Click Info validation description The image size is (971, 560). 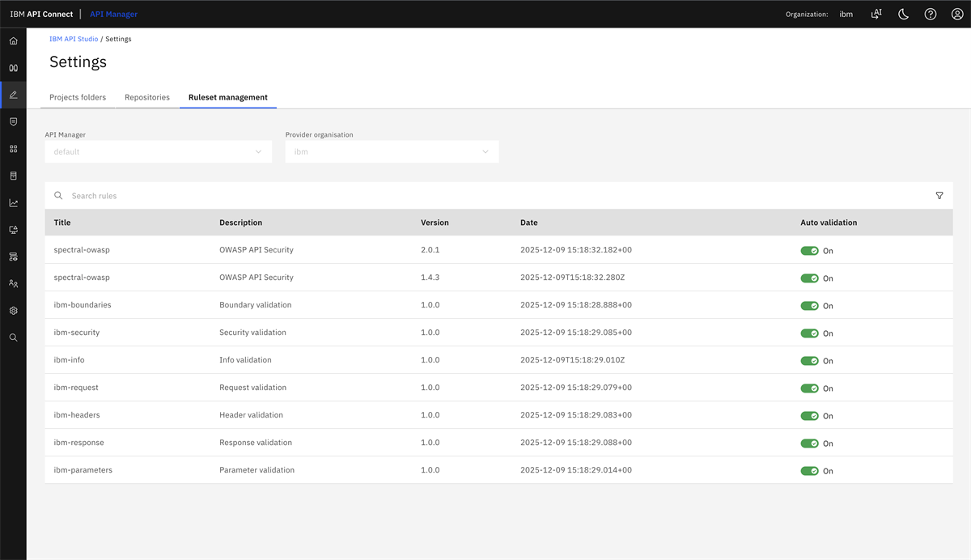(245, 360)
